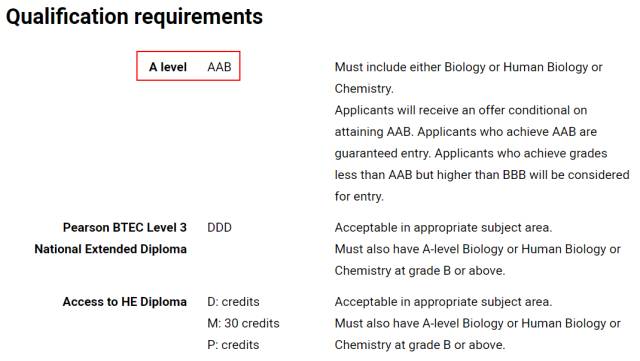Click 'Applicants will receive an offer' sentence
The width and height of the screenshot is (640, 361).
click(461, 110)
